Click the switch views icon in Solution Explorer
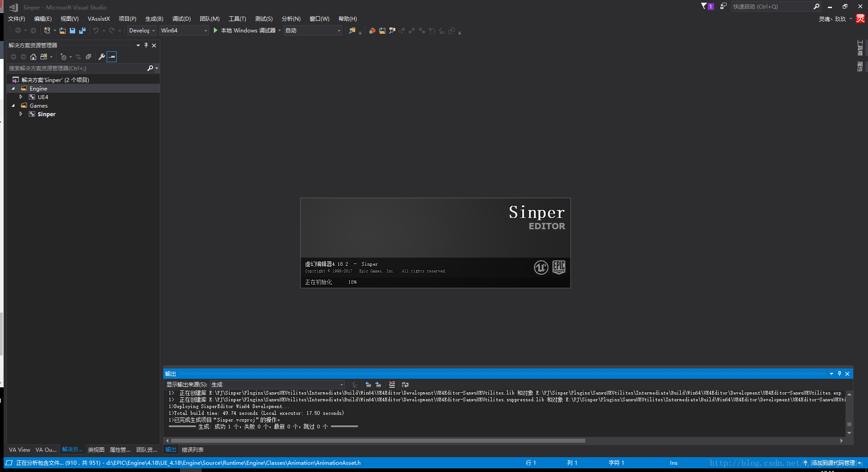Viewport: 868px width, 472px height. pos(44,57)
